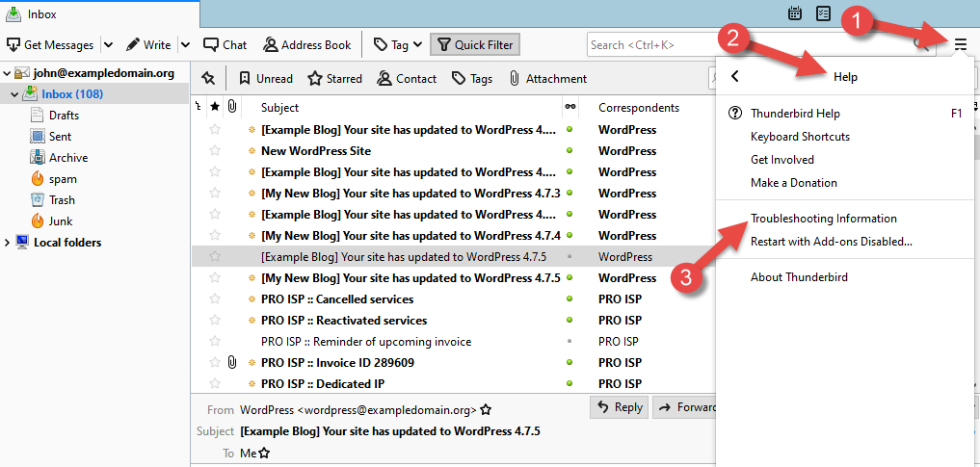Click Reply button
Screen dimensions: 980x467
pos(620,407)
